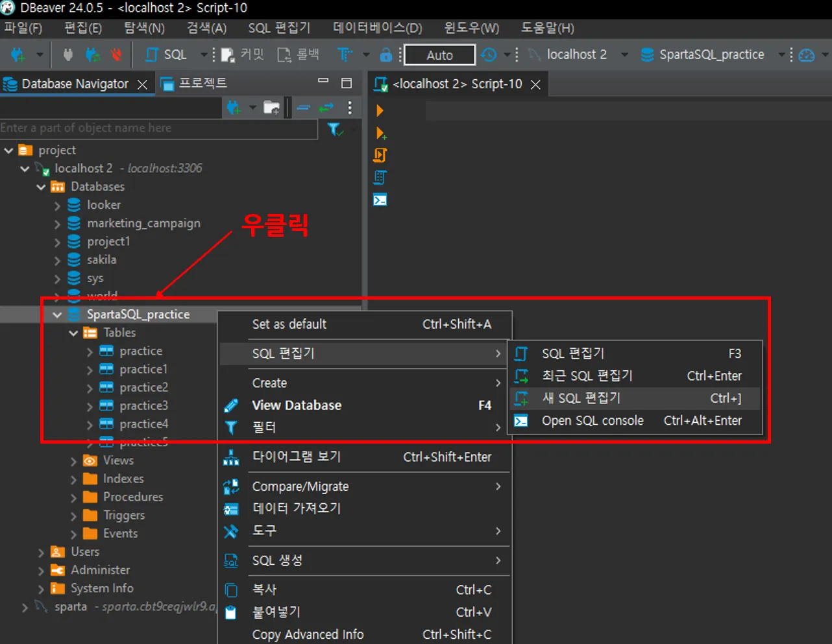Click the Invalidate/Reconnect icon in main toolbar
Screen dimensions: 832x644
tap(93, 55)
